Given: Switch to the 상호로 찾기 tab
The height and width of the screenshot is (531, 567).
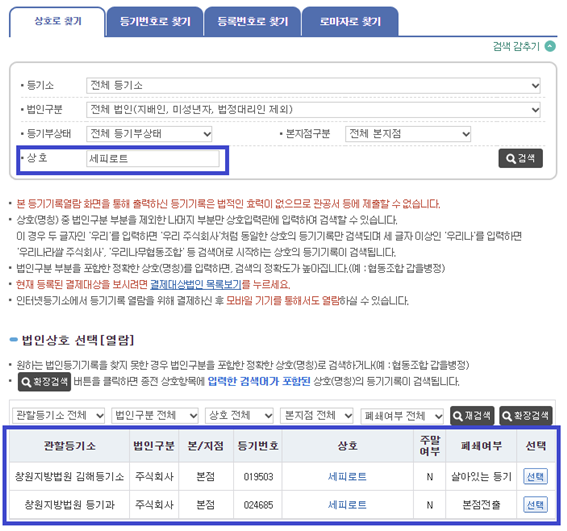Looking at the screenshot, I should pos(57,22).
